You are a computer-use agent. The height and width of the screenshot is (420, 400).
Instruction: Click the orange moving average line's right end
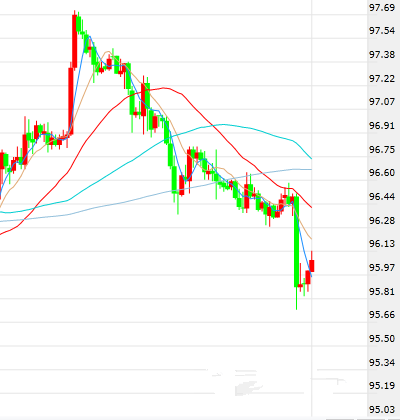pos(310,238)
